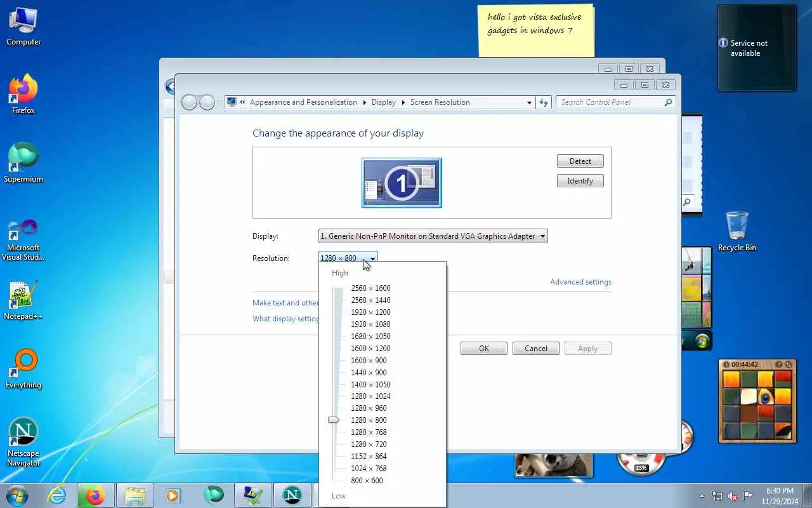The image size is (812, 508).
Task: Set resolution to 1280 × 1024
Action: pyautogui.click(x=370, y=396)
